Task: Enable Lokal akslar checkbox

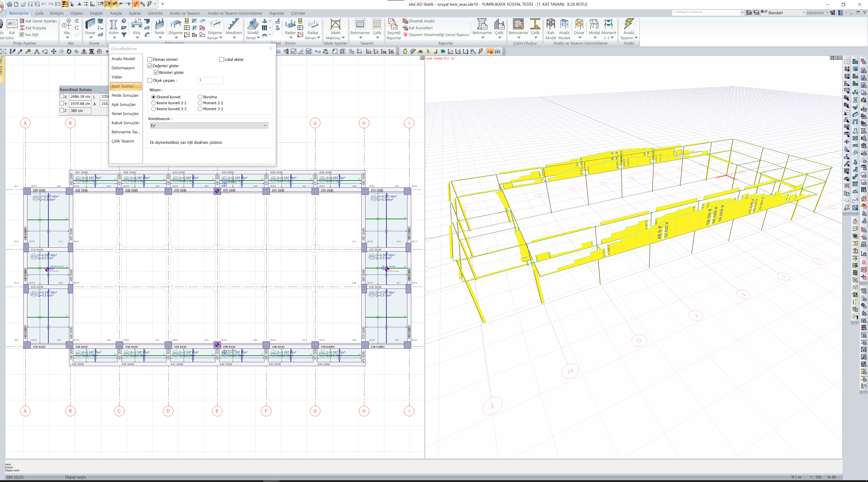Action: point(221,59)
